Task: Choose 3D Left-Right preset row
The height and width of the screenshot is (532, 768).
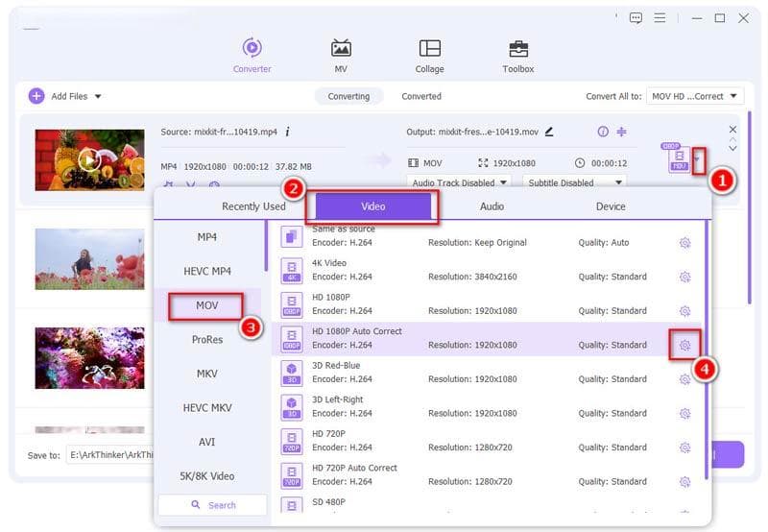Action: click(488, 406)
